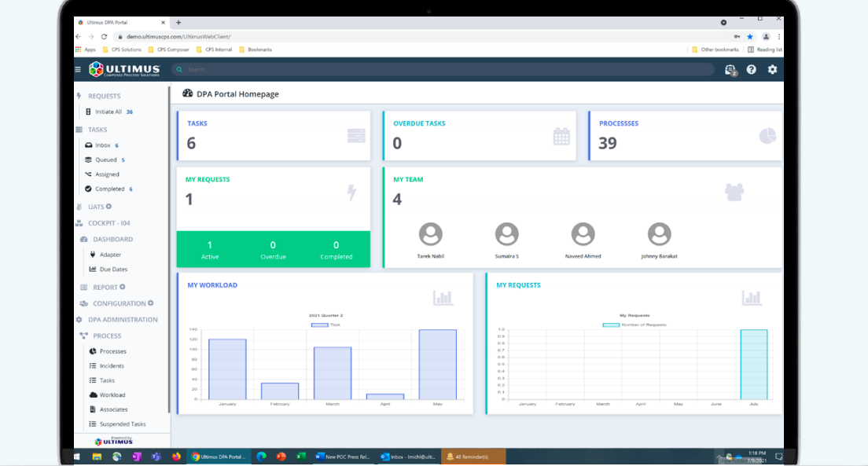Viewport: 868px width, 466px height.
Task: Collapse the PROCESS section in the sidebar
Action: pos(107,336)
